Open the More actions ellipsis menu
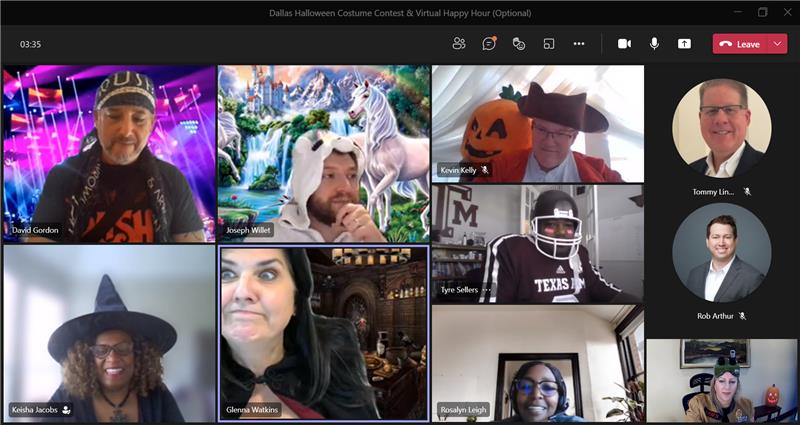 pyautogui.click(x=579, y=44)
